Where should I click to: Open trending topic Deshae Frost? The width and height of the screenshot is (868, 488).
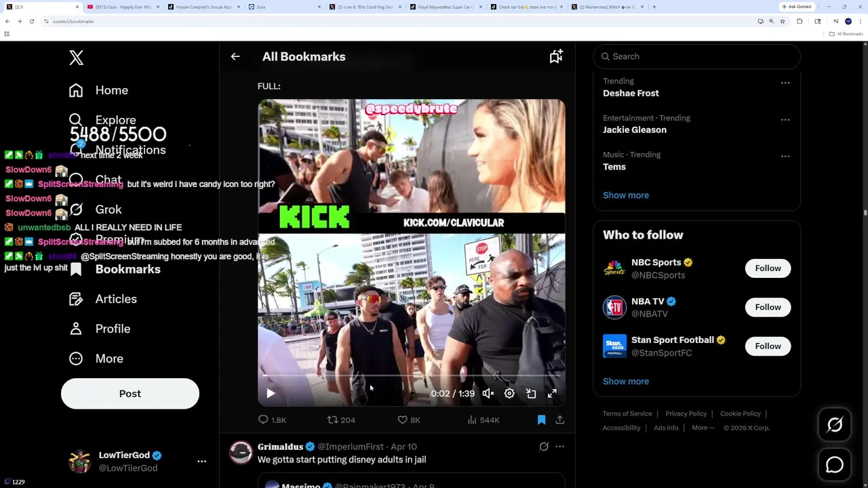[631, 94]
